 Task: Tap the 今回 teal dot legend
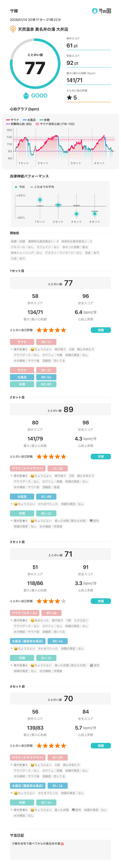16,187
